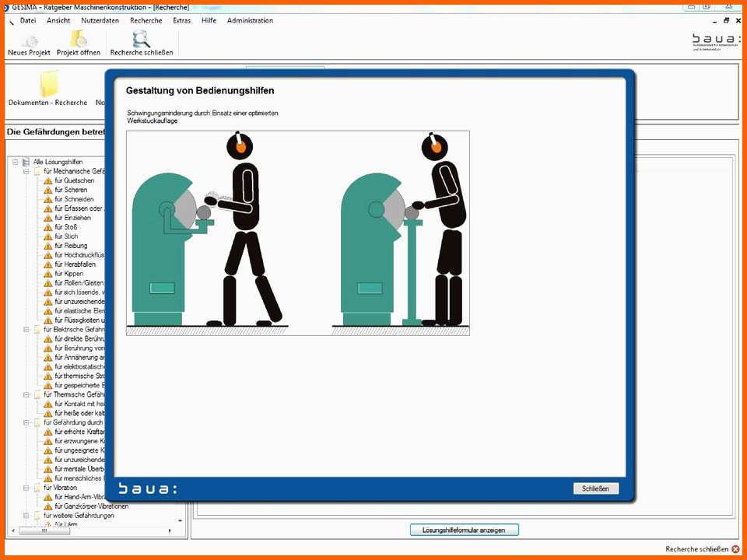Click the folder icon of für weitere Gefährdungen

coord(37,516)
